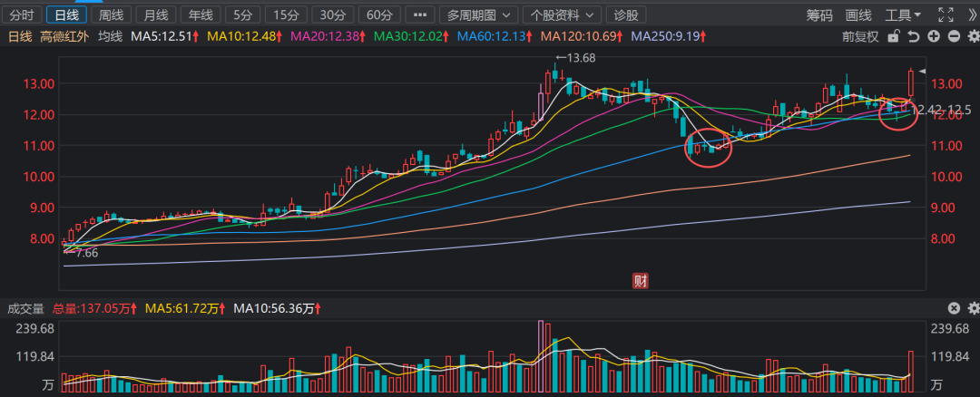Viewport: 980px width, 397px height.
Task: Close the 成交量 volume panel
Action: [954, 309]
